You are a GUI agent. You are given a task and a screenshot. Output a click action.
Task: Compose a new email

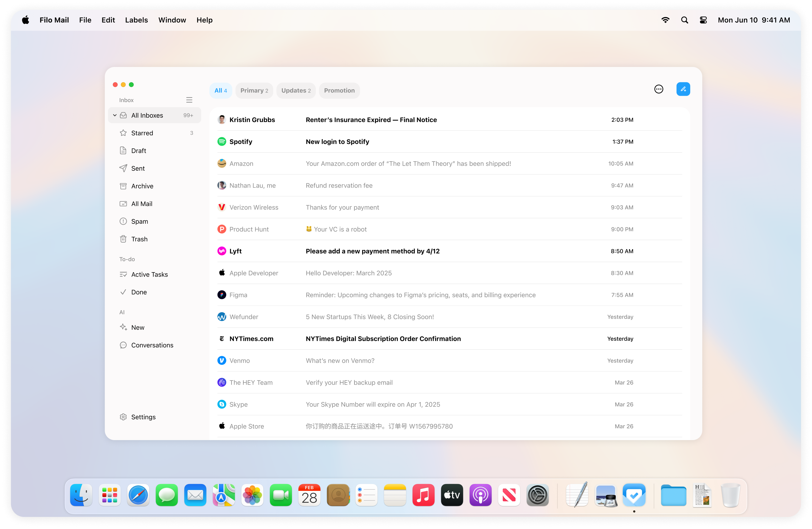[x=683, y=89]
